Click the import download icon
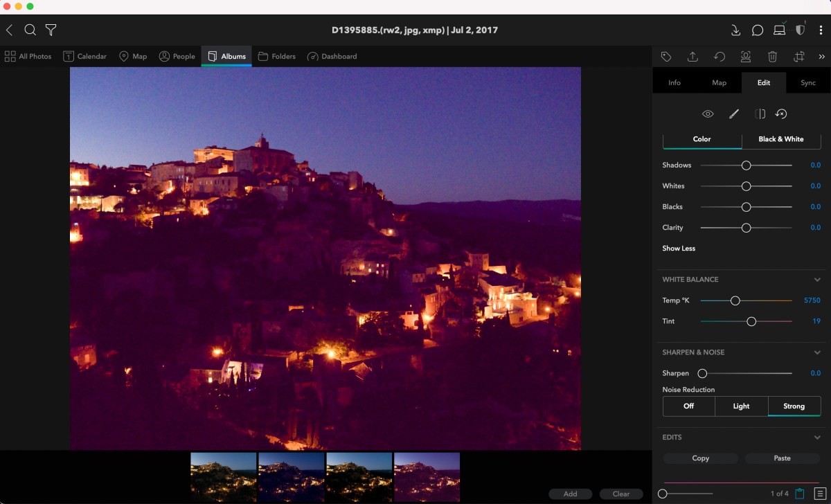Screen dimensions: 831x504 click(736, 30)
